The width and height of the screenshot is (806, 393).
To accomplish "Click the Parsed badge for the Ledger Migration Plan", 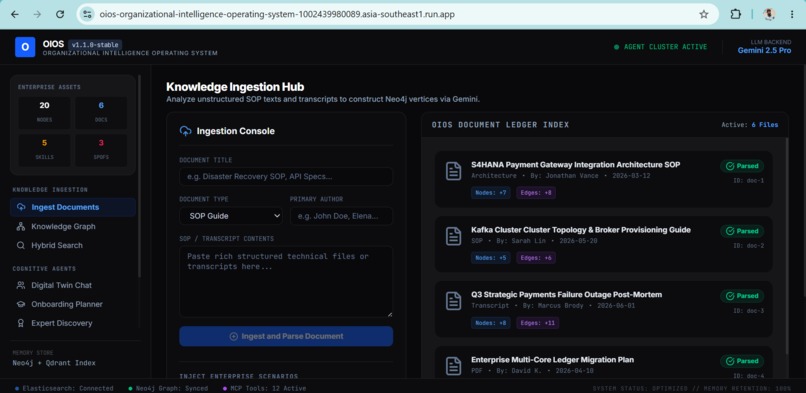I will pyautogui.click(x=742, y=361).
